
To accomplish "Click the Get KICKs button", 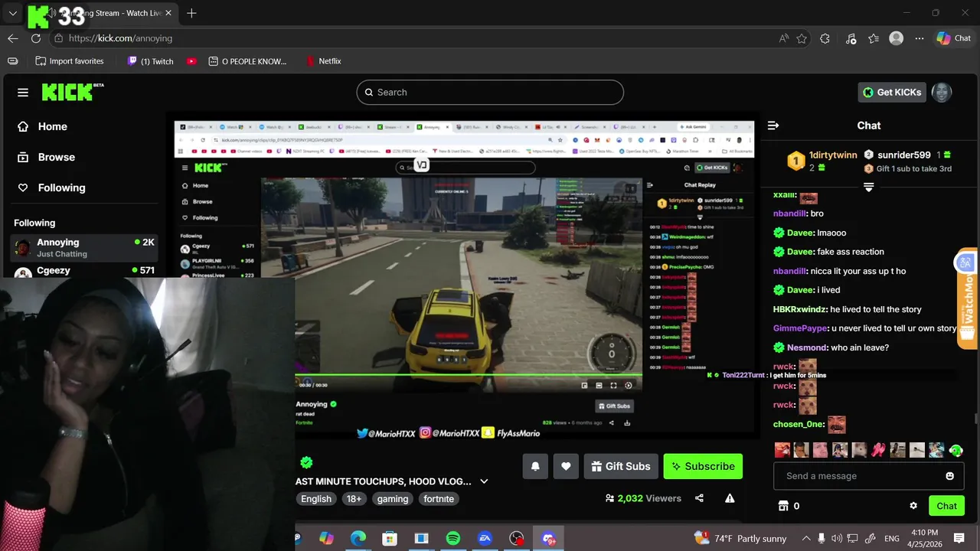I will (892, 92).
